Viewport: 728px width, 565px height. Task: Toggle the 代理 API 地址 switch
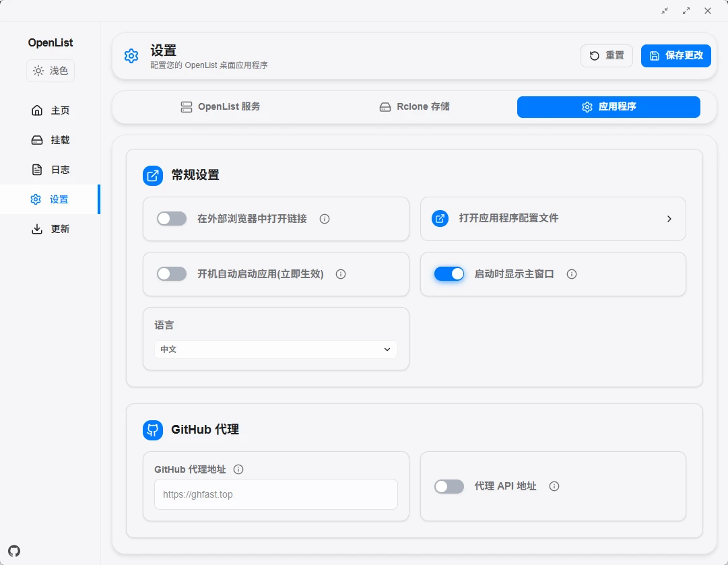tap(449, 486)
